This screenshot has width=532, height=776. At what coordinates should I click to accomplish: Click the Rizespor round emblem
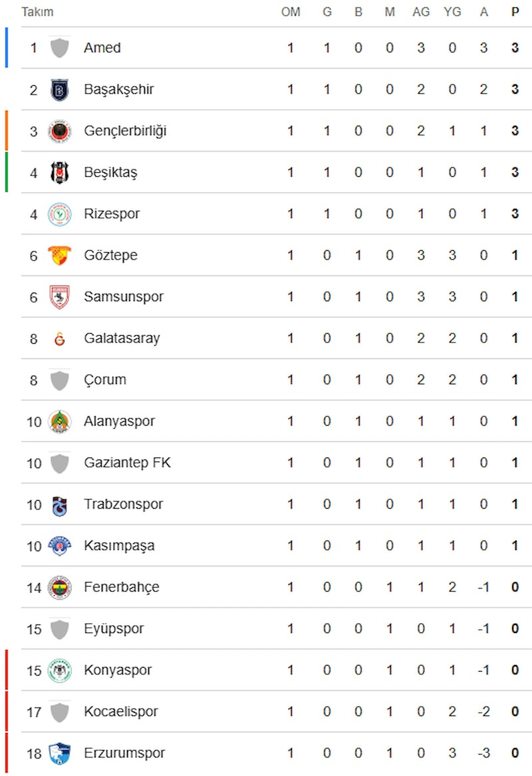(59, 214)
